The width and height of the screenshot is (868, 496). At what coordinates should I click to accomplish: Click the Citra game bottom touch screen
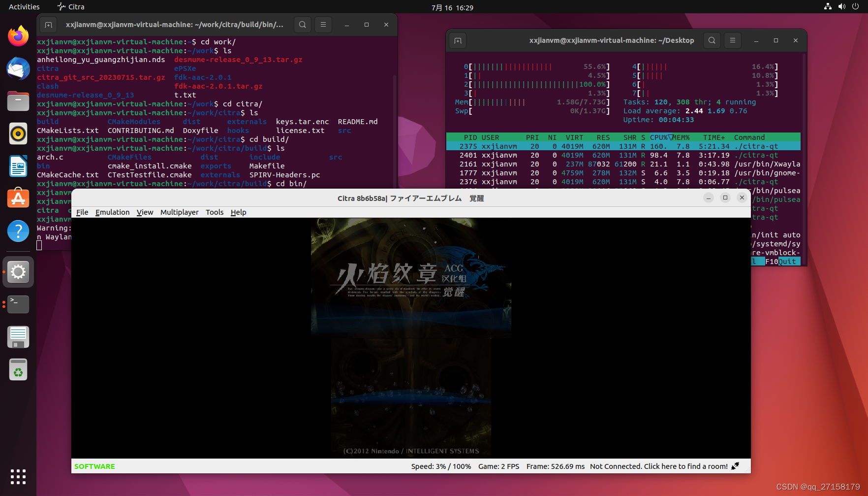411,398
